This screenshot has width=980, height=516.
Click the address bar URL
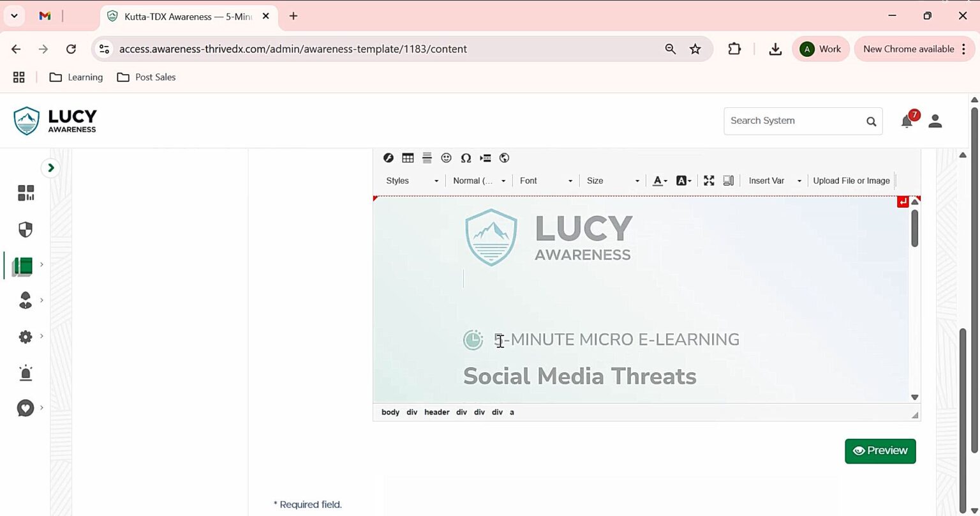point(293,49)
